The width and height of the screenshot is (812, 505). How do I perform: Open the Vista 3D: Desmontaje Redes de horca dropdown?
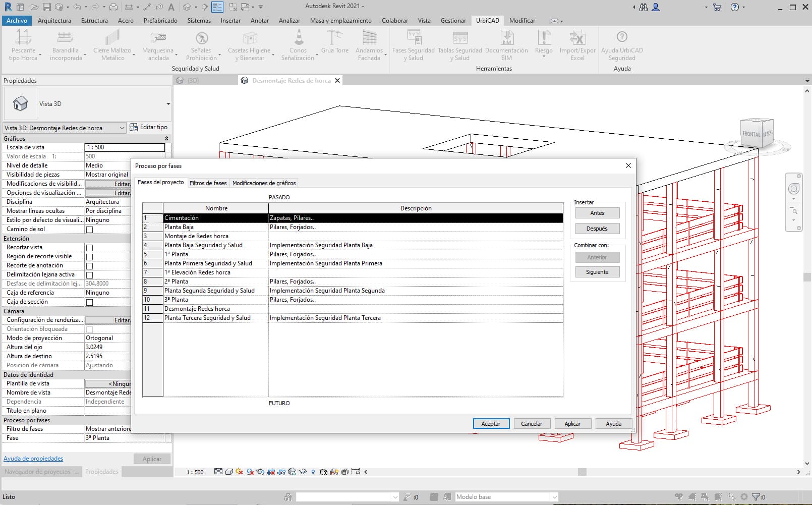click(x=64, y=128)
